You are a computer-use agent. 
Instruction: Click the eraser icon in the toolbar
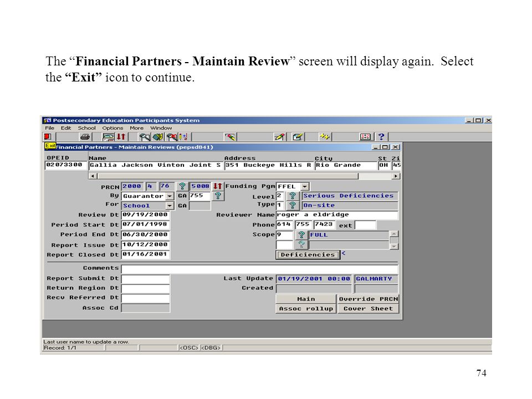(231, 137)
